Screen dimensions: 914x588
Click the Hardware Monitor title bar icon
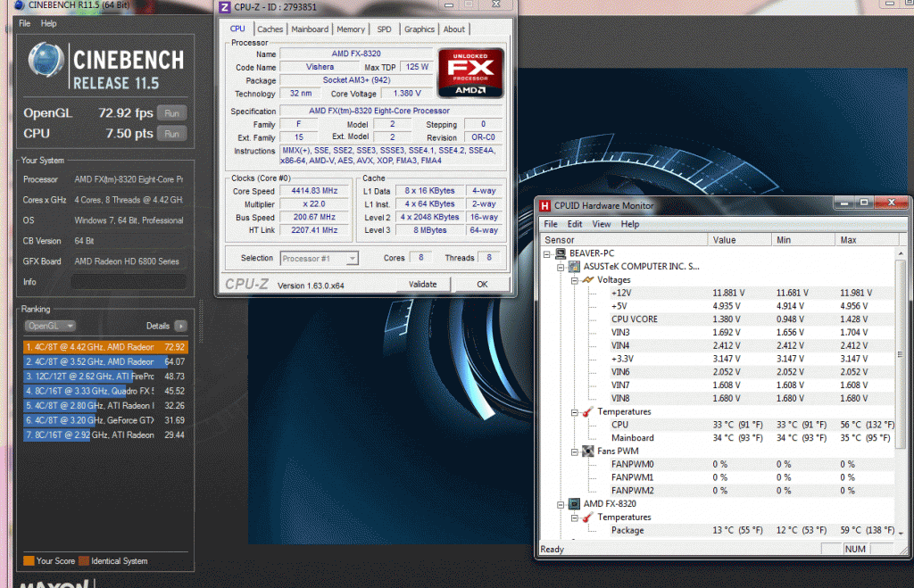click(545, 206)
